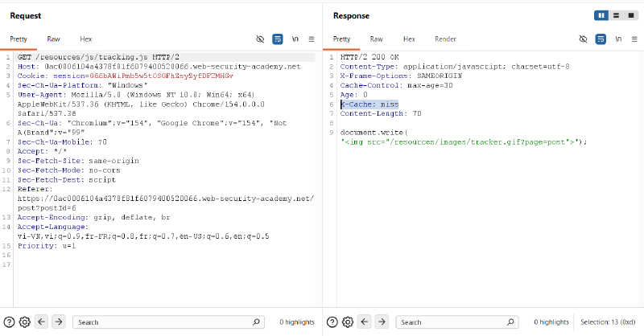This screenshot has height=336, width=644.
Task: Click HTTP/2 200 OK status line
Action: coord(369,57)
